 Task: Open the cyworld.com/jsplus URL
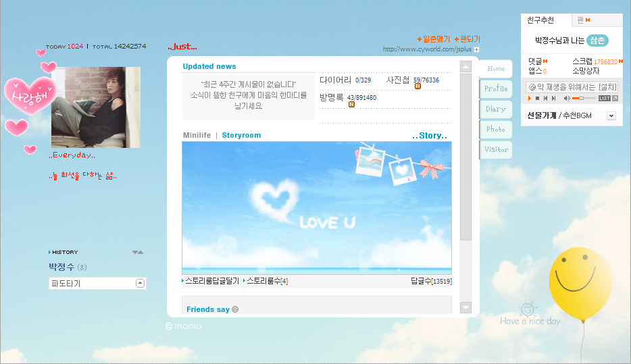(427, 49)
